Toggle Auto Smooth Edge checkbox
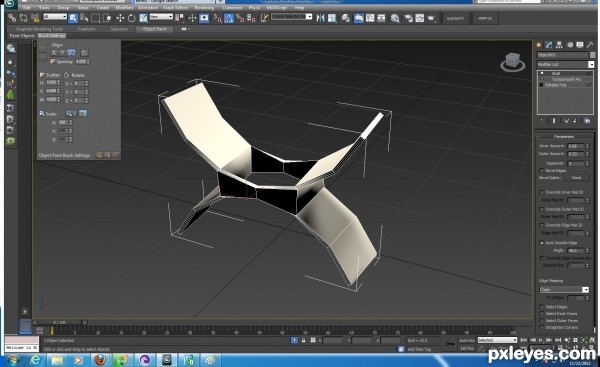 point(542,243)
